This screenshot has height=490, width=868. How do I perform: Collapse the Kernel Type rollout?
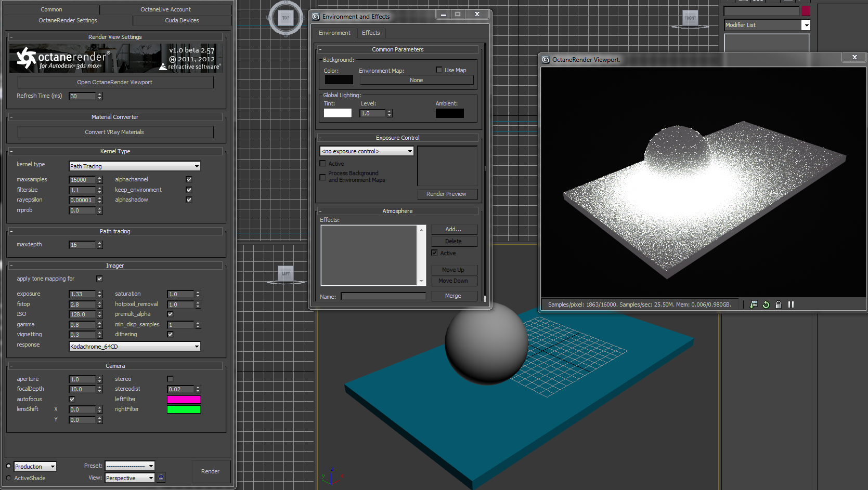[115, 151]
